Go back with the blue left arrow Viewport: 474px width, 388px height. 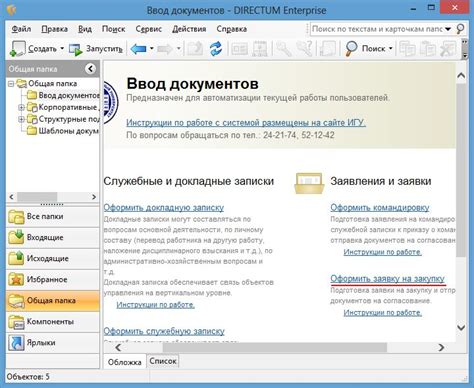tap(138, 49)
